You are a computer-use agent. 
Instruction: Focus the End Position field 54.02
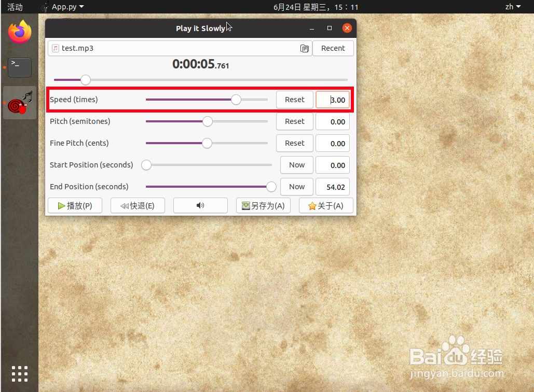point(333,187)
